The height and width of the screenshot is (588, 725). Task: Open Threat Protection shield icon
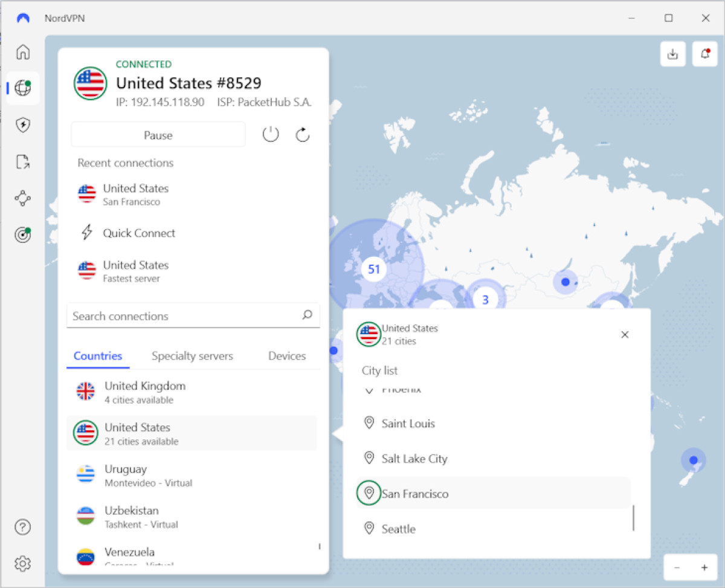(23, 125)
